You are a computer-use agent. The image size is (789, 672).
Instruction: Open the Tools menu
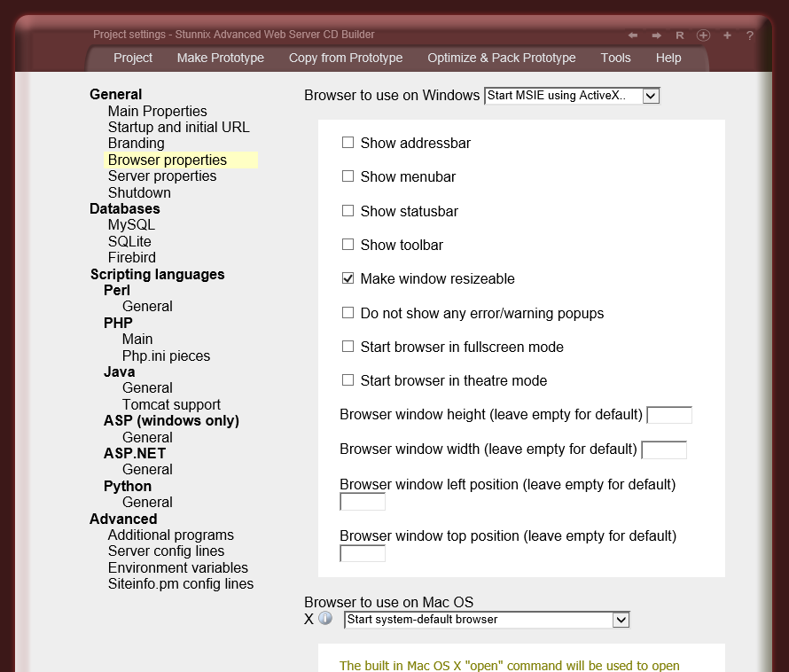pos(615,58)
